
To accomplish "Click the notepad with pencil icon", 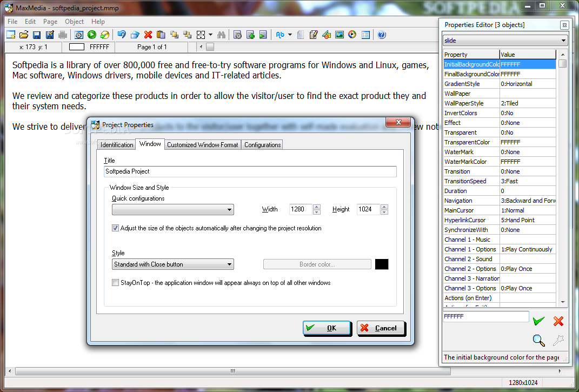I will pos(314,35).
